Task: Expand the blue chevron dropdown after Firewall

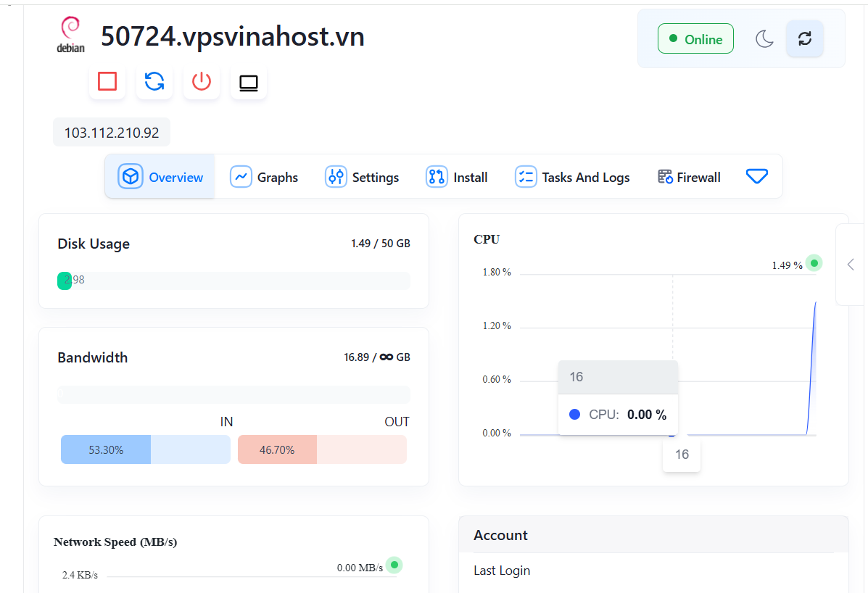Action: click(x=757, y=176)
